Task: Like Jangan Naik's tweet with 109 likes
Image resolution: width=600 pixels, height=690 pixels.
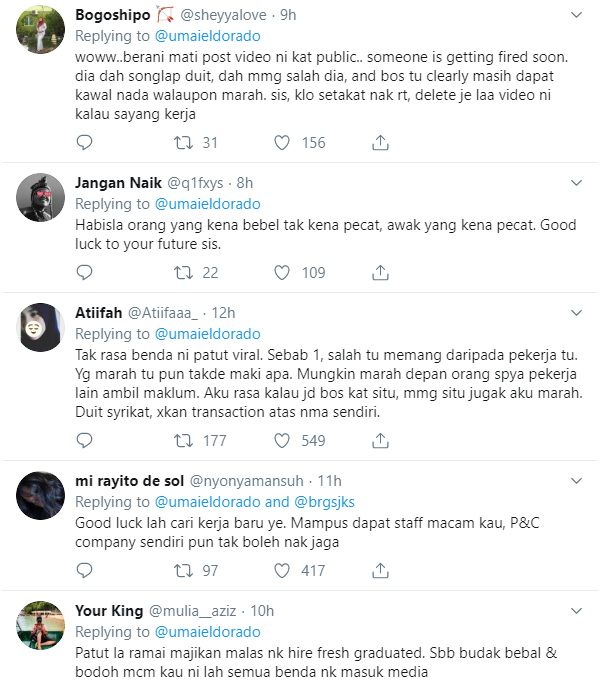Action: pyautogui.click(x=282, y=272)
